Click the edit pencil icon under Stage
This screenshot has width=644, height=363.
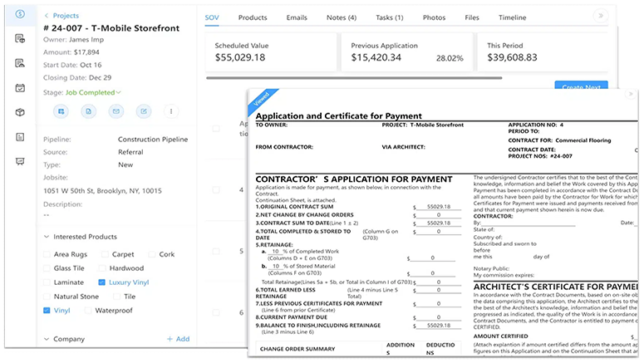coord(144,110)
